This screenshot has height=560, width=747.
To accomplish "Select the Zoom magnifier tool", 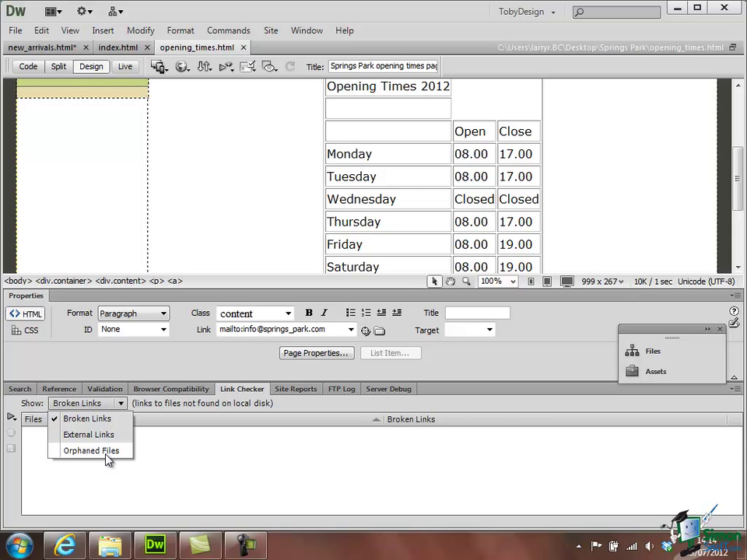I will (466, 282).
